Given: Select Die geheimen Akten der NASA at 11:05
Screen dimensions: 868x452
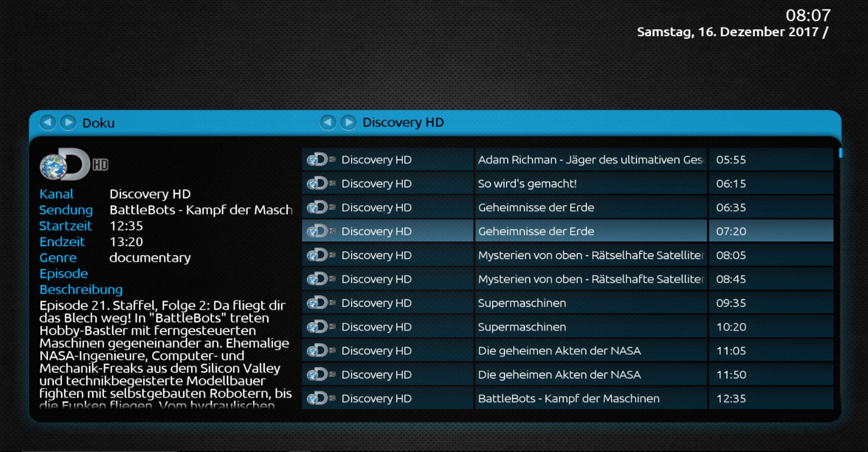Looking at the screenshot, I should tap(590, 351).
